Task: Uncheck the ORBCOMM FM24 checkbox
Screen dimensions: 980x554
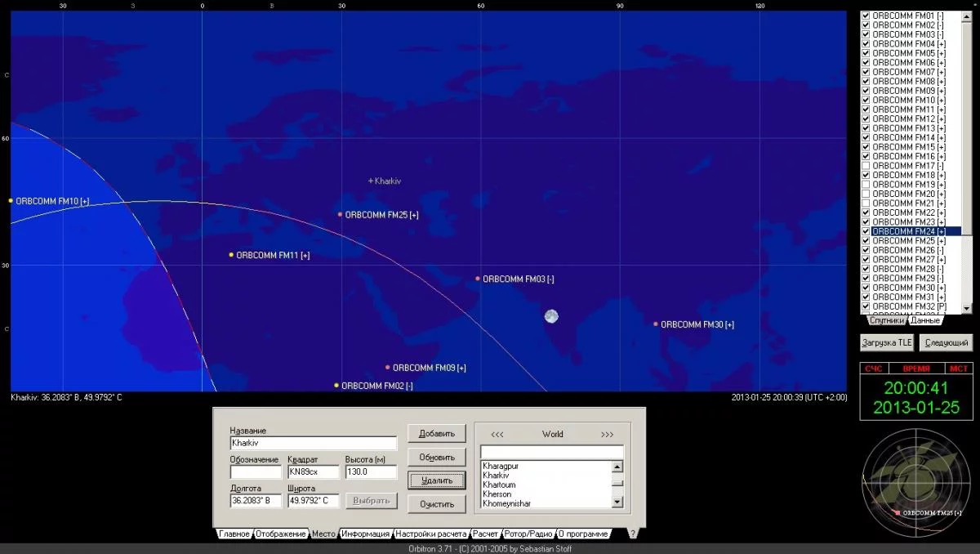Action: (866, 231)
